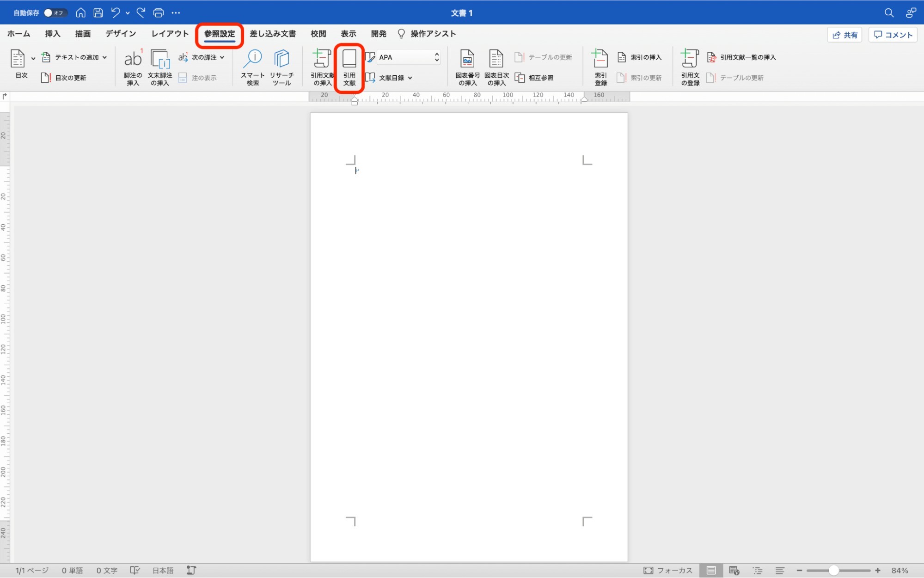Click 引用文献の挿入
924x578 pixels.
pyautogui.click(x=322, y=68)
